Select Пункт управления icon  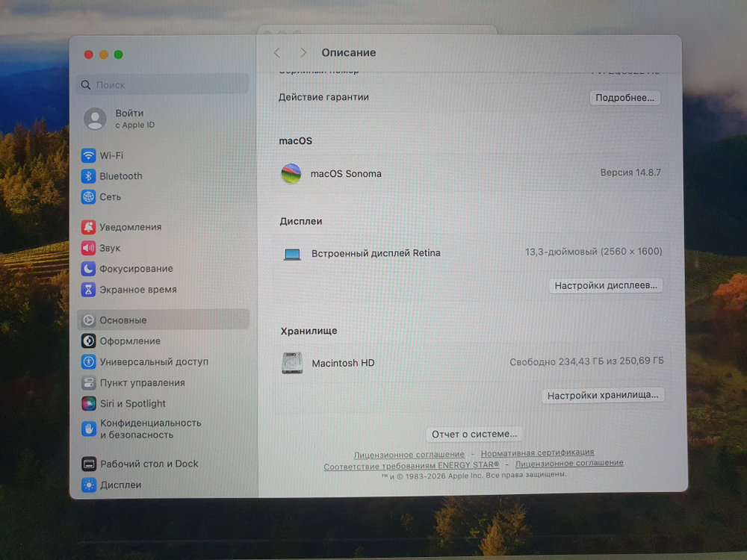click(x=88, y=382)
